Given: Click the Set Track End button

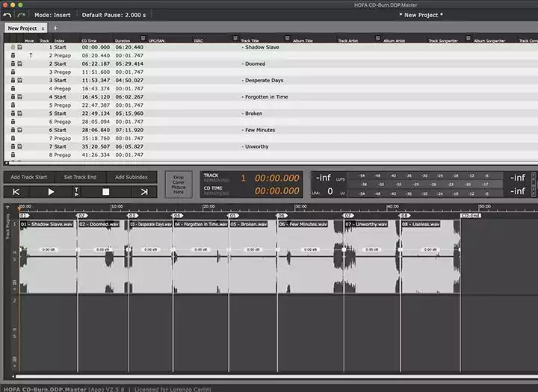Looking at the screenshot, I should 80,177.
